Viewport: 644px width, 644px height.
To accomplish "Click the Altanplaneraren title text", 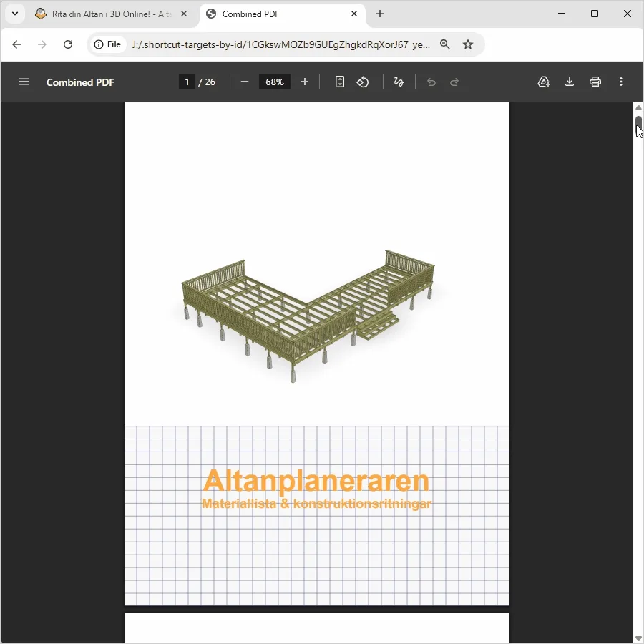I will 316,481.
